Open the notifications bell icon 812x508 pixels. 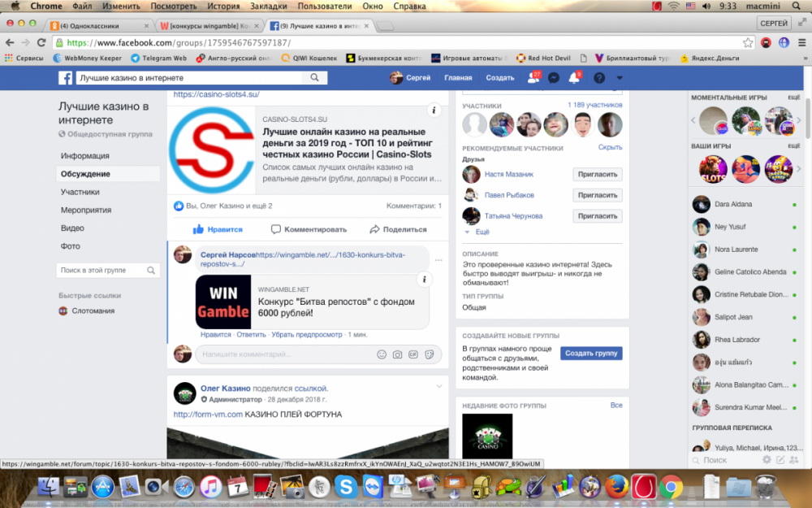(x=574, y=78)
